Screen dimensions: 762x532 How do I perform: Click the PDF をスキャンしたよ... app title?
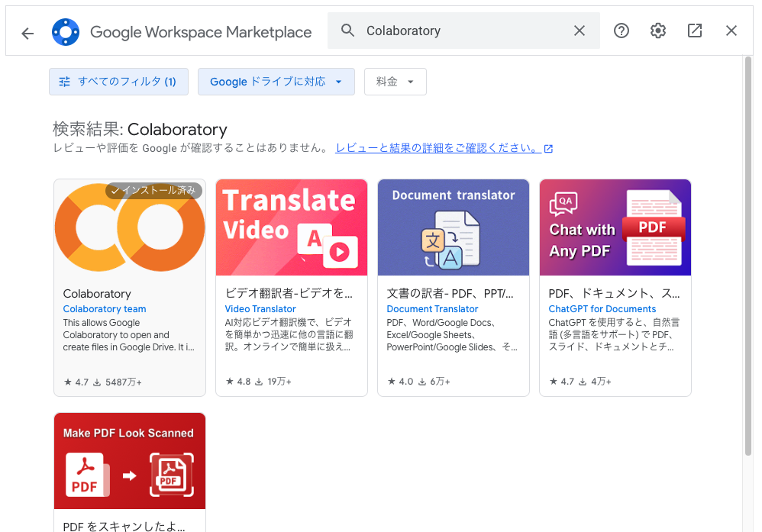[124, 526]
